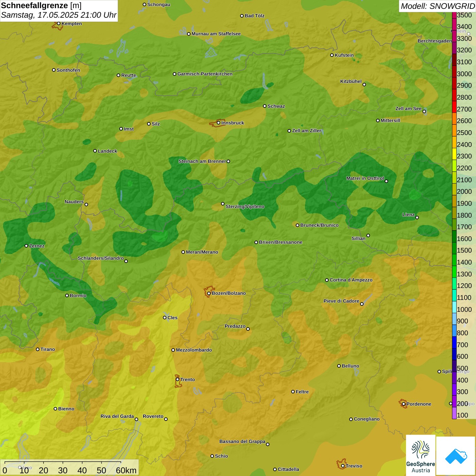Image resolution: width=476 pixels, height=476 pixels.
Task: Select the Matrei in Osttirol label
Action: click(365, 178)
